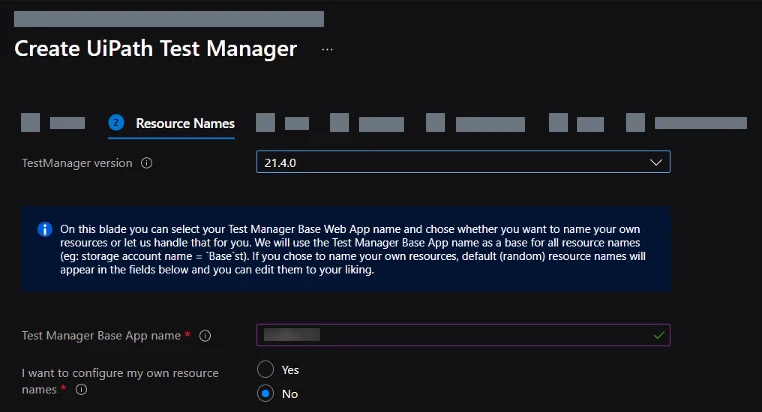The width and height of the screenshot is (762, 412).
Task: Click the blue info icon in the banner
Action: (45, 229)
